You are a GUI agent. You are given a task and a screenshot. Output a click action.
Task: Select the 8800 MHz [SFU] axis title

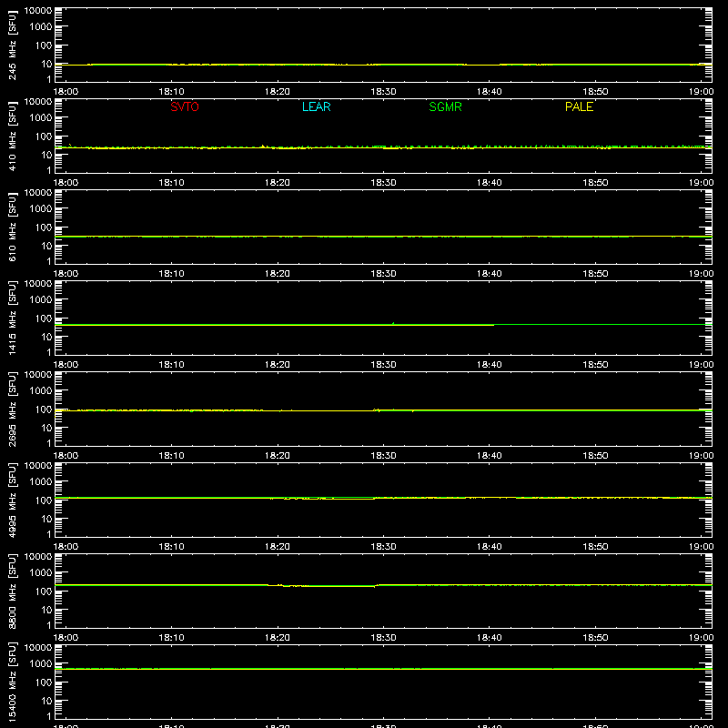[13, 591]
